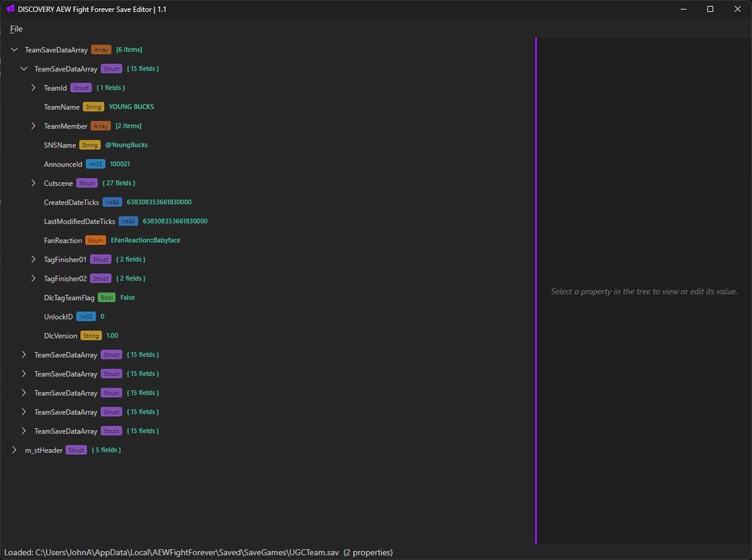Screen dimensions: 752x560
Task: Expand the TeamMember array
Action: 34,126
